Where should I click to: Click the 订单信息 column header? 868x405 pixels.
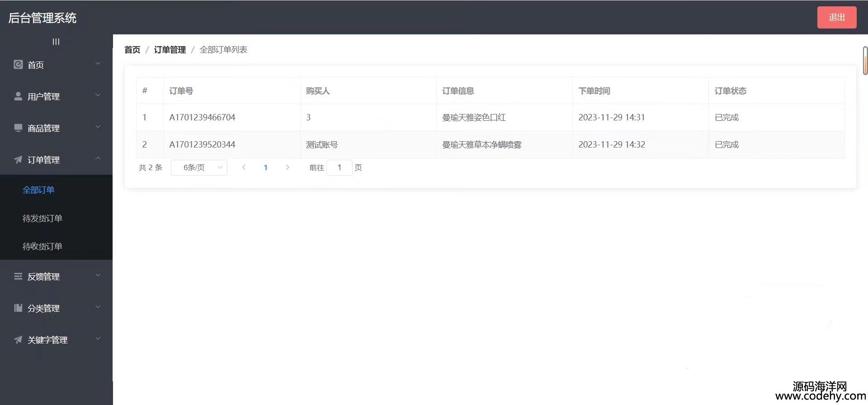point(458,91)
